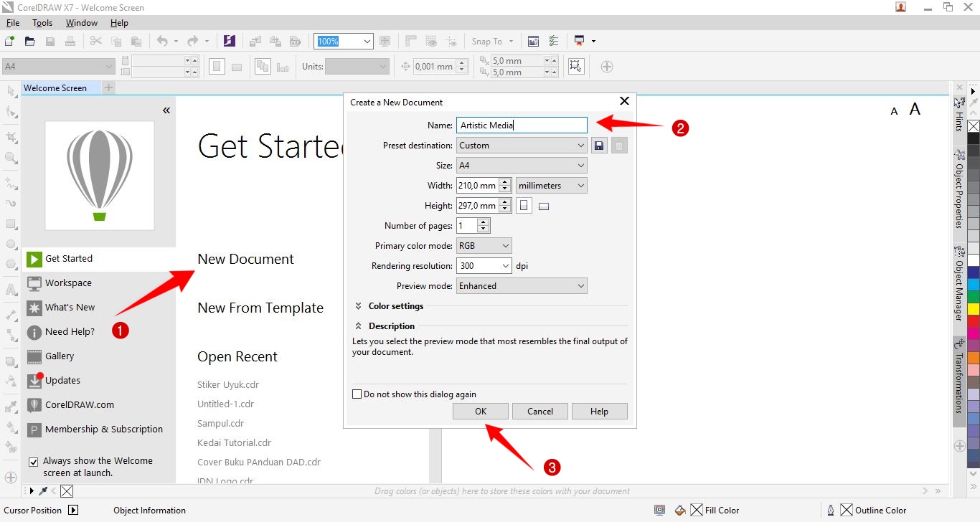Click the Print toolbar icon
Viewport: 980px width, 522px height.
pos(70,41)
